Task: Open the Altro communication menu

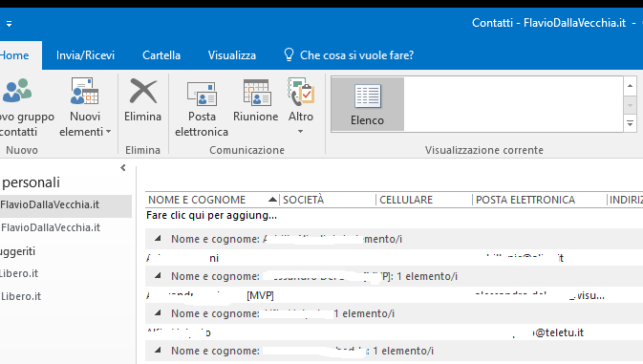Action: coord(301,107)
